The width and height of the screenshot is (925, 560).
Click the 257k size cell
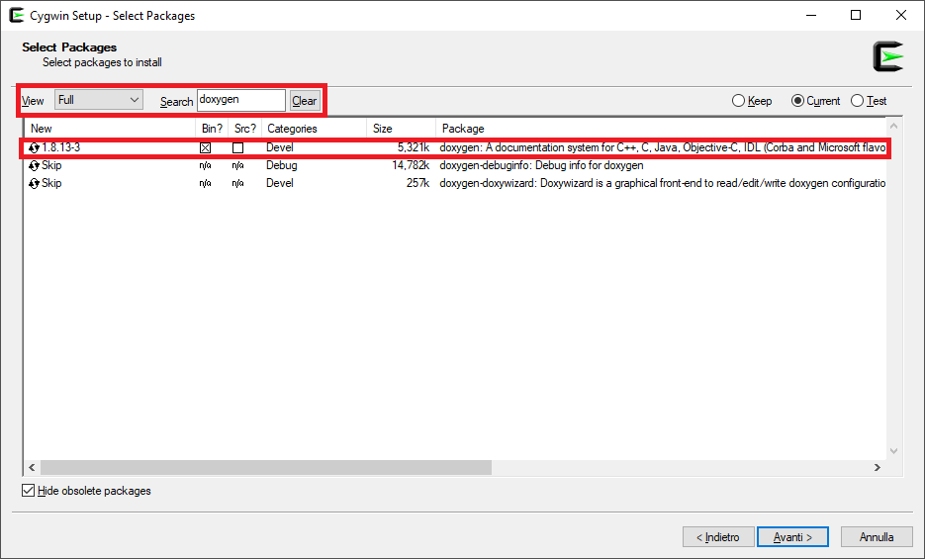point(417,183)
